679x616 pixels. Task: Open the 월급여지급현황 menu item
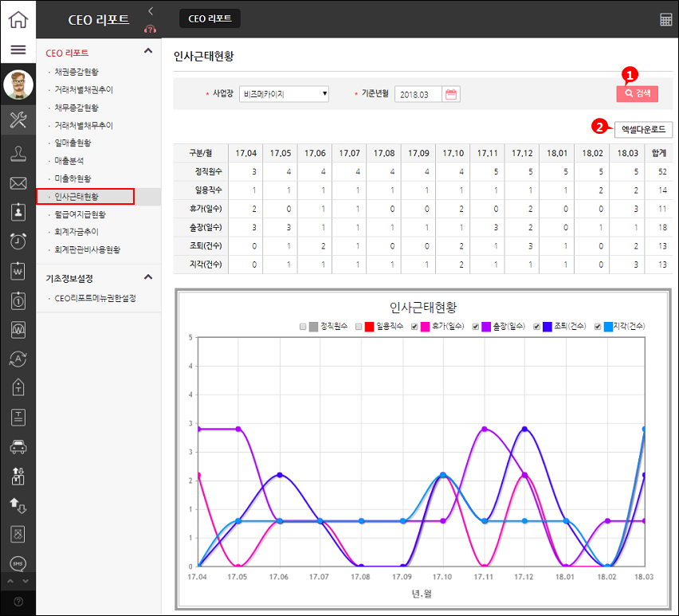80,214
